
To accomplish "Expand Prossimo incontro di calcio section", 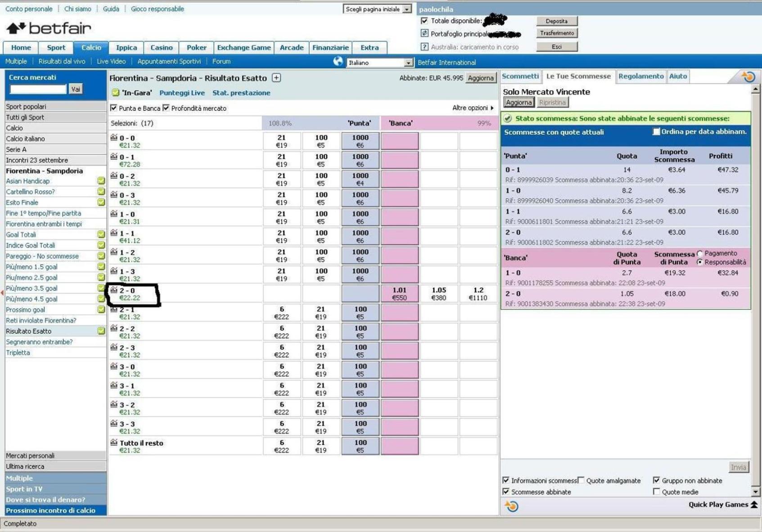I will pyautogui.click(x=55, y=510).
